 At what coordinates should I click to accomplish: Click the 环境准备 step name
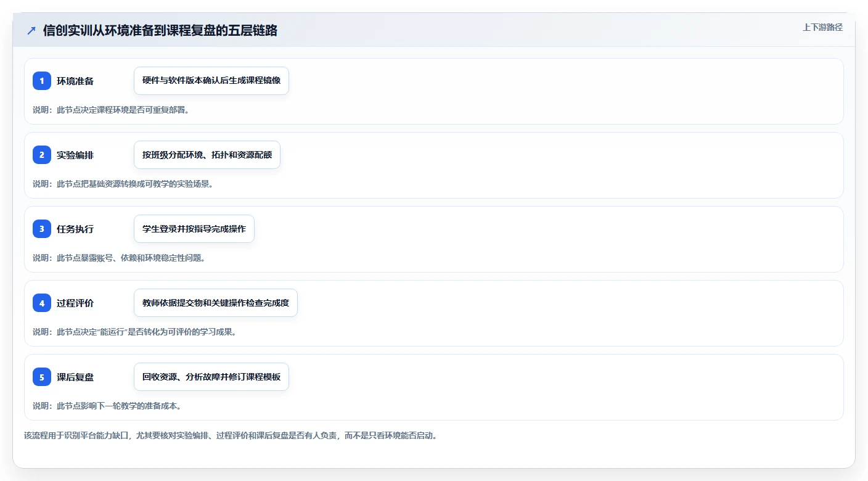coord(75,81)
